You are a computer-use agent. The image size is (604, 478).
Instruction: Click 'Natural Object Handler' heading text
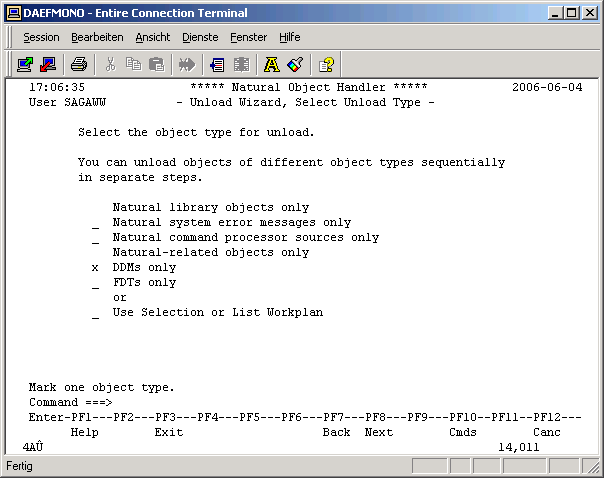pos(309,87)
